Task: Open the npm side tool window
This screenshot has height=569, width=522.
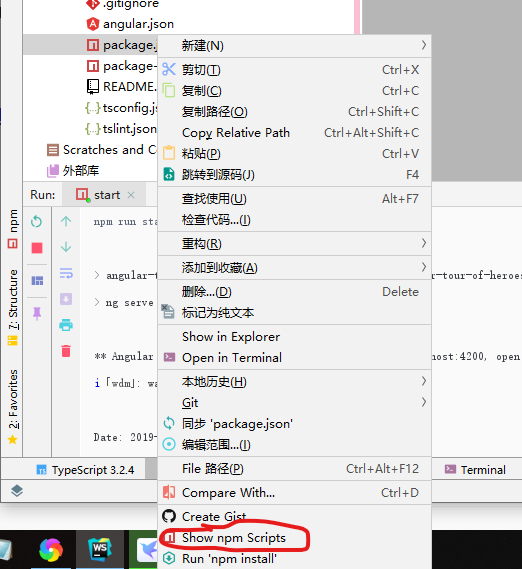Action: (13, 229)
